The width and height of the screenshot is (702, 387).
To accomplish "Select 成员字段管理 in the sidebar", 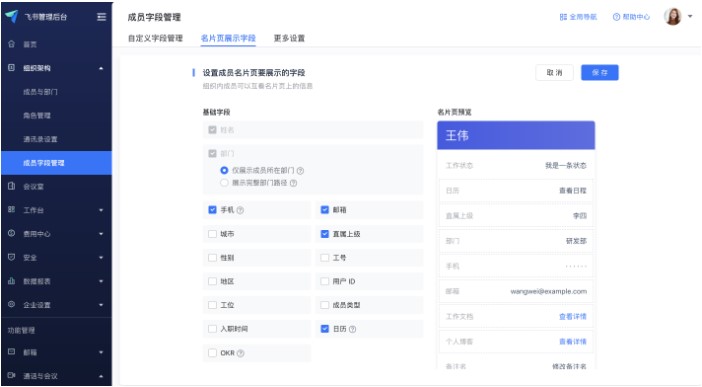I will pyautogui.click(x=56, y=163).
